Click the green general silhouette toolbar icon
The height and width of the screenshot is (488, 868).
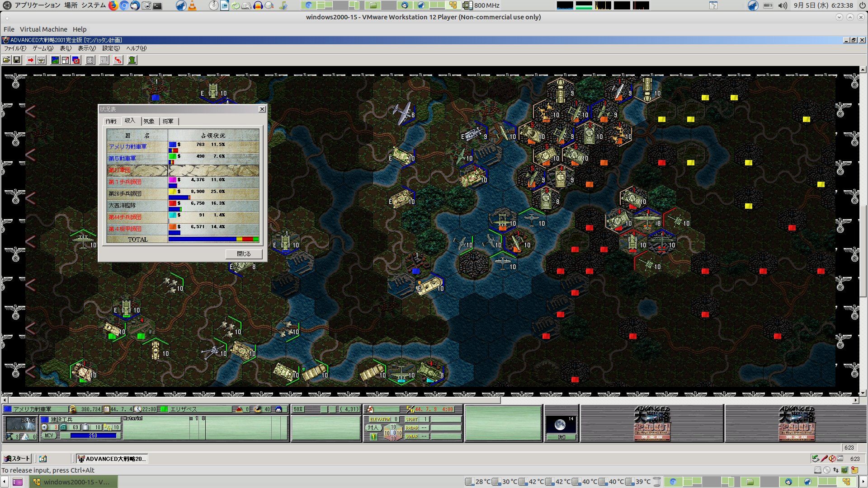pyautogui.click(x=132, y=60)
